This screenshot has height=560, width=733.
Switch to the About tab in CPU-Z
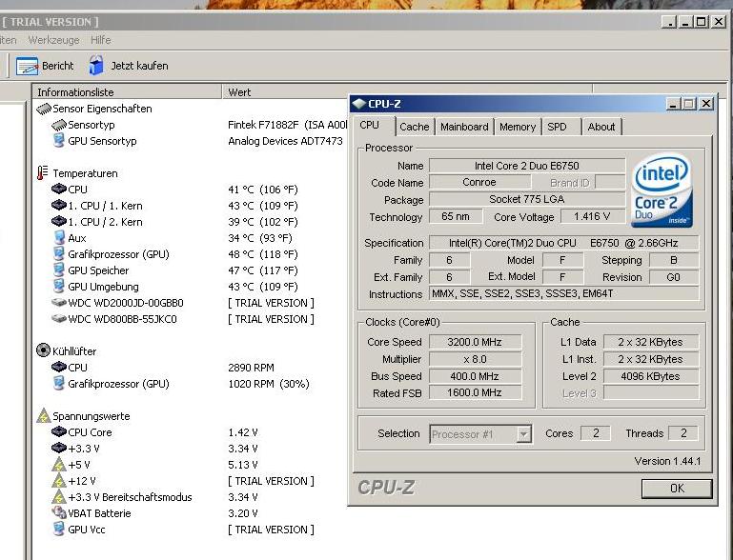[601, 127]
